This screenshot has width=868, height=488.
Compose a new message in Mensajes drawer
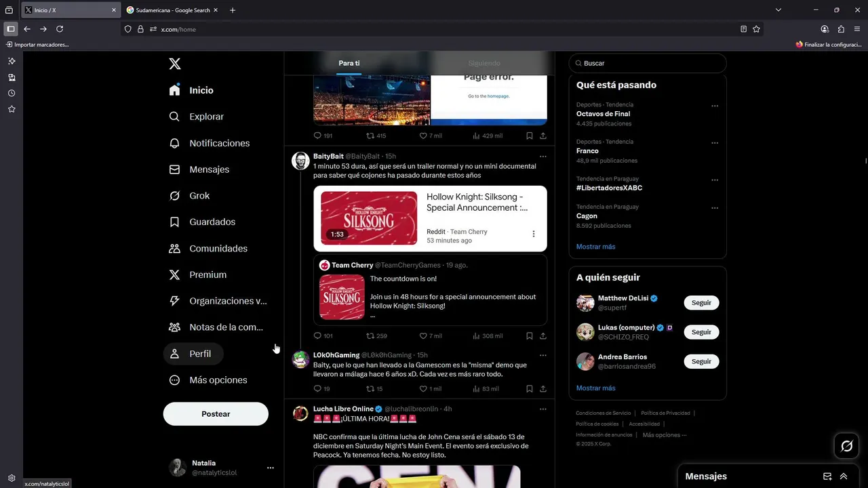point(827,476)
